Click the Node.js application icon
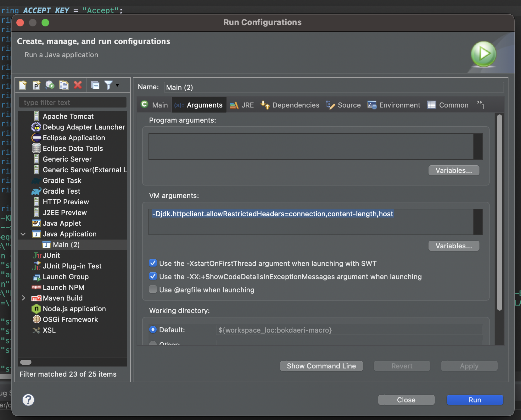The width and height of the screenshot is (521, 420). tap(36, 309)
